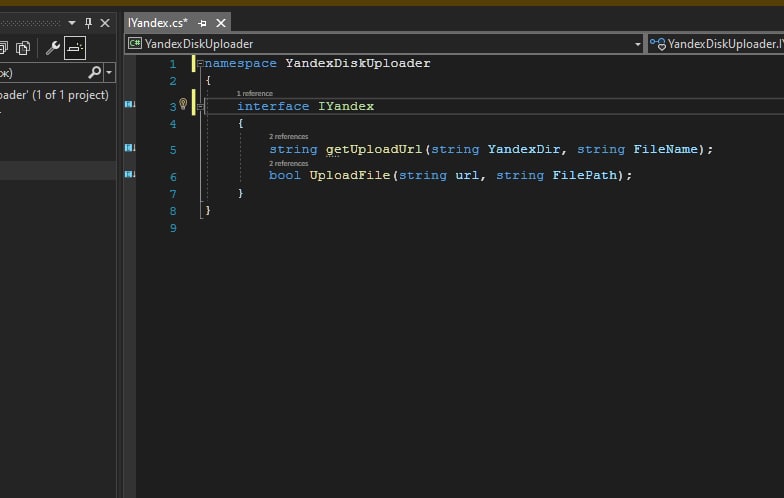Open '2 references' link above UploadFile
This screenshot has height=498, width=784.
[x=288, y=164]
